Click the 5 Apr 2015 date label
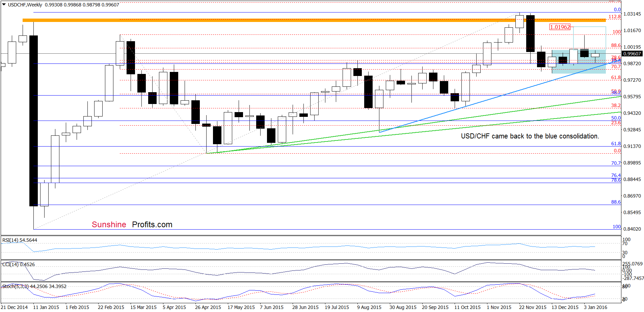 [x=175, y=307]
